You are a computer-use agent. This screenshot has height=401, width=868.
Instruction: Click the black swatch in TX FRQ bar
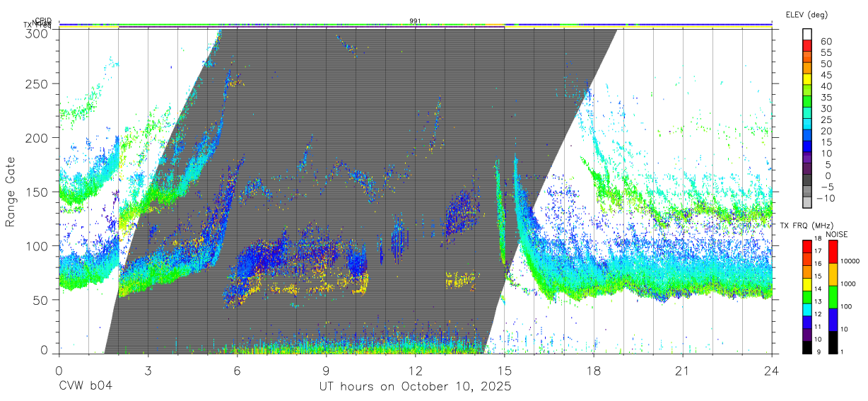(x=807, y=348)
